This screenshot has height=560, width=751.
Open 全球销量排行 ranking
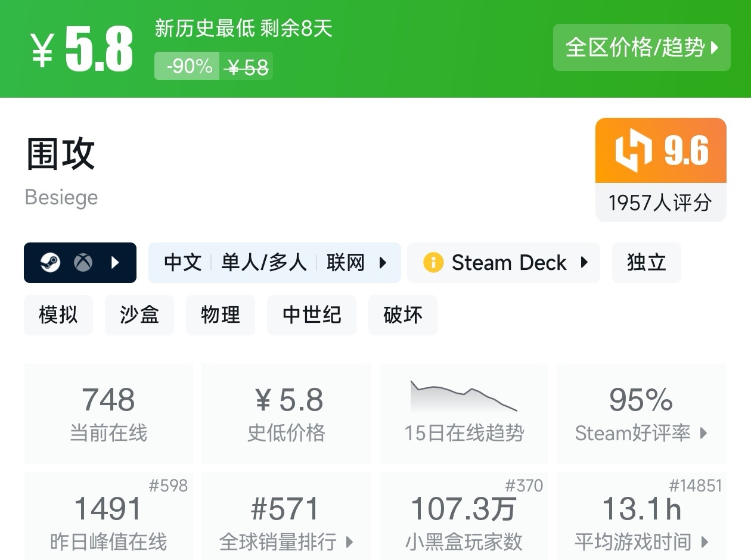click(x=286, y=542)
